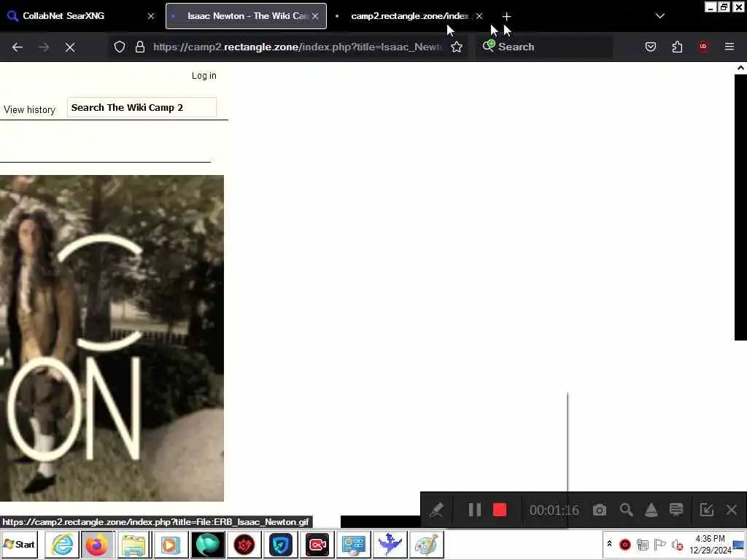Click Search The Wiki Camp 2 field
747x560 pixels.
tap(142, 108)
